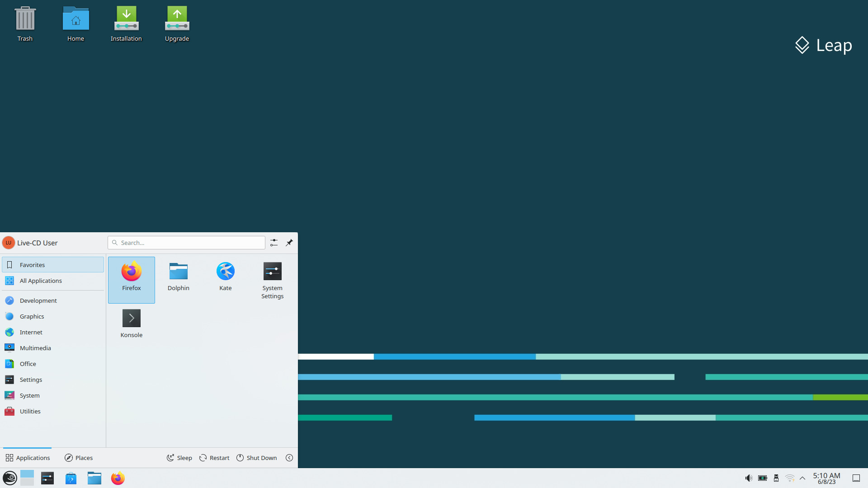Switch to the Places tab
The width and height of the screenshot is (868, 488).
coord(79,458)
